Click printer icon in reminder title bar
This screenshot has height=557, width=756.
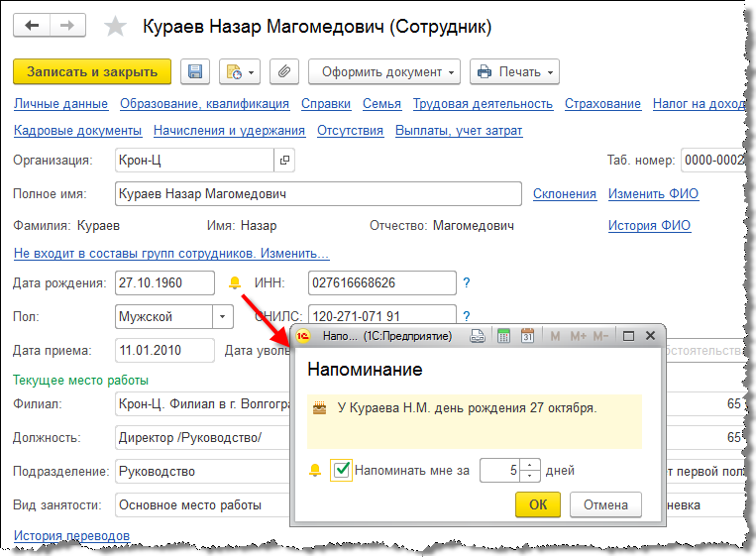[x=478, y=336]
